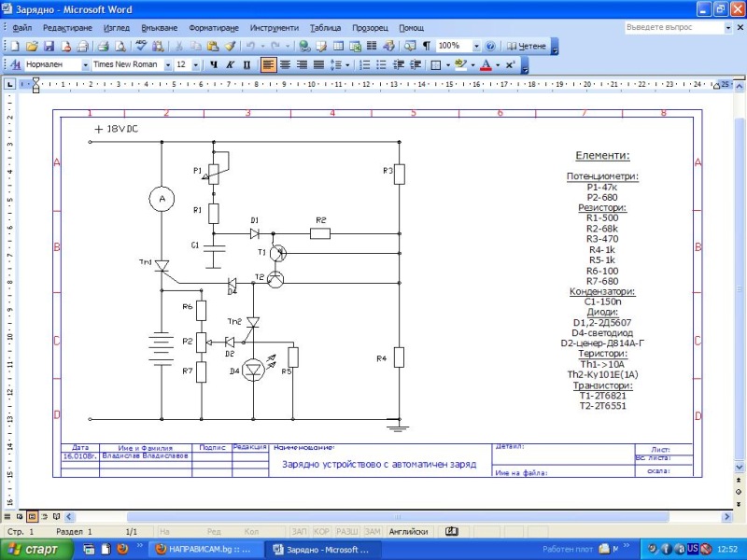Viewport: 747px width, 560px height.
Task: Toggle show/hide paragraph marks
Action: coord(426,46)
